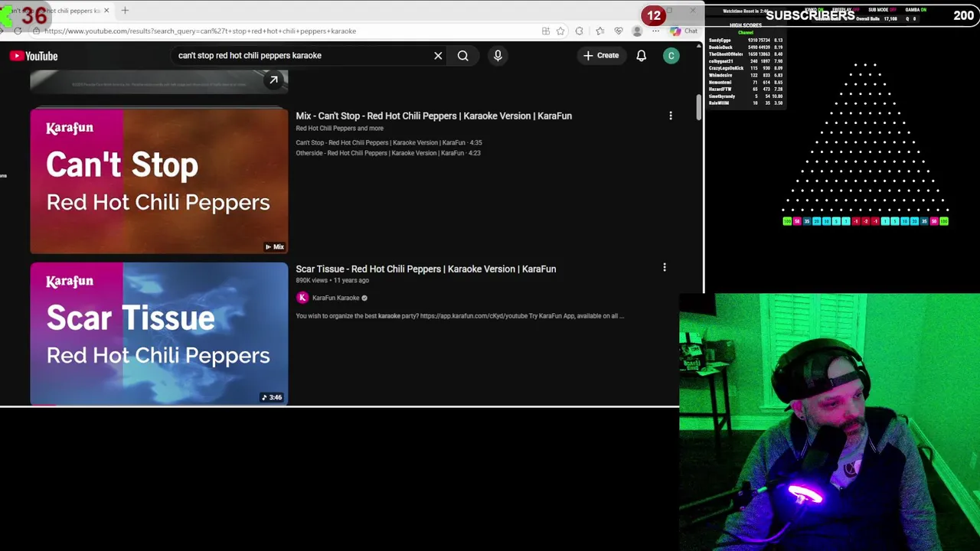
Task: Click the '890K views • 11 years ago' text
Action: coord(332,280)
